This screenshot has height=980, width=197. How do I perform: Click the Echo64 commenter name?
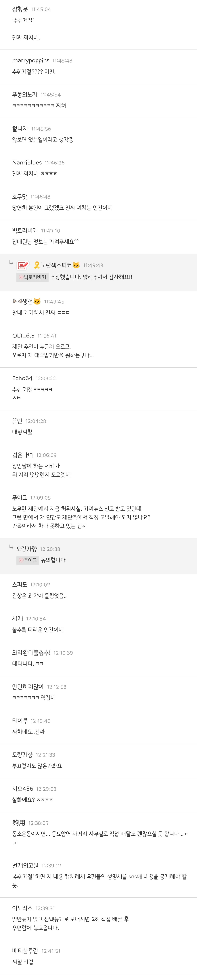tap(22, 378)
